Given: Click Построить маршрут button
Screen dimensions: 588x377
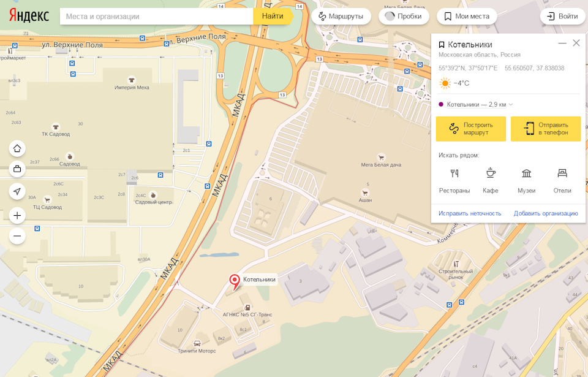Looking at the screenshot, I should click(470, 129).
